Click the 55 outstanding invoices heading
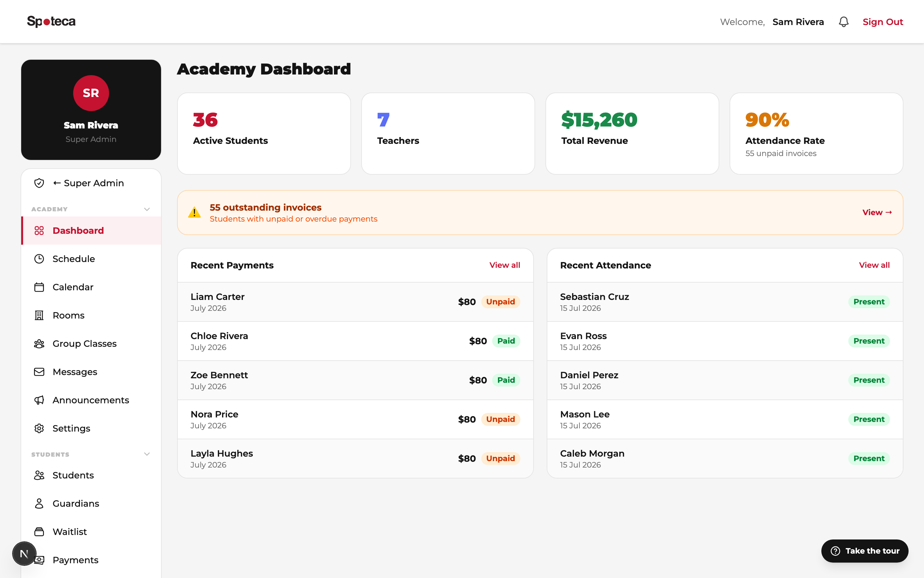This screenshot has height=578, width=924. [265, 207]
